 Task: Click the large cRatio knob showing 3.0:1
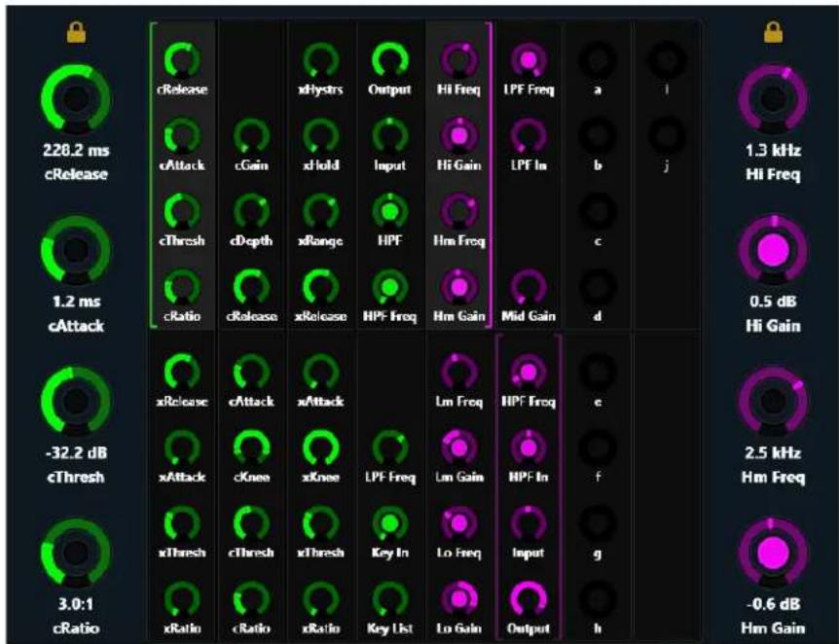(x=76, y=553)
